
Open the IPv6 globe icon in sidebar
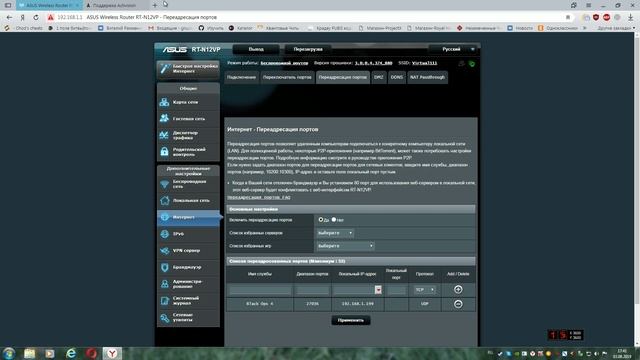[164, 234]
